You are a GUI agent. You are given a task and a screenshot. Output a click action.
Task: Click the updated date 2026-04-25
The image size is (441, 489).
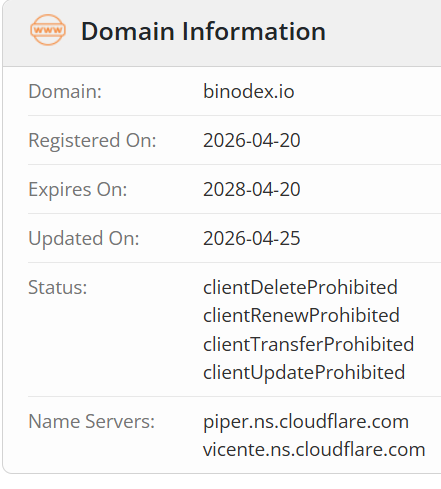coord(252,238)
